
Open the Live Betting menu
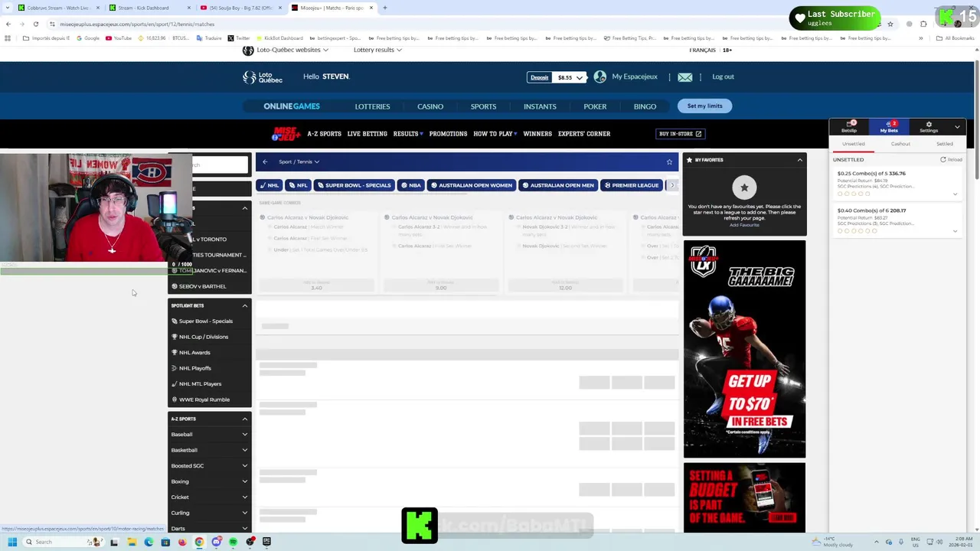point(367,134)
